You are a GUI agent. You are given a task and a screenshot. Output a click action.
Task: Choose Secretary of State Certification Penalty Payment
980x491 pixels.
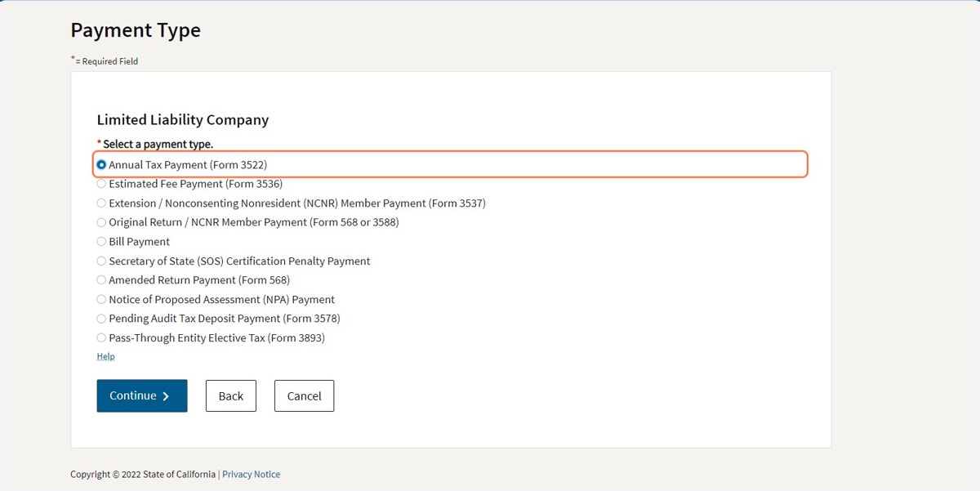coord(101,261)
